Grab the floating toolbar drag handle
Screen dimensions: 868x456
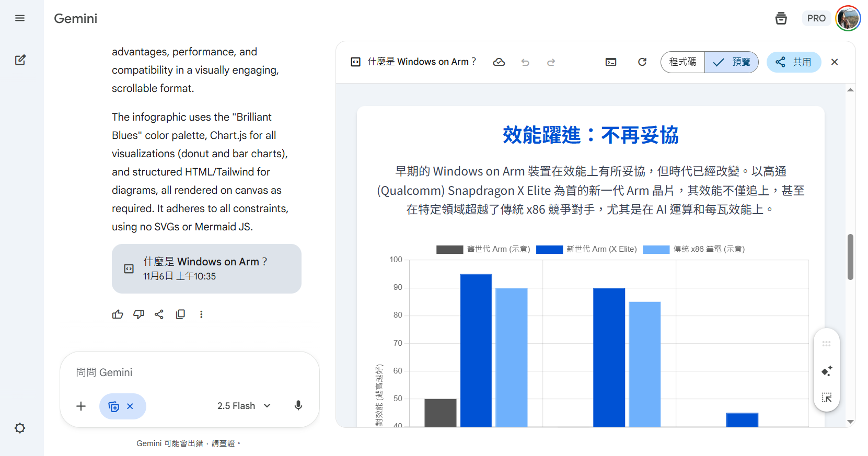pos(827,344)
